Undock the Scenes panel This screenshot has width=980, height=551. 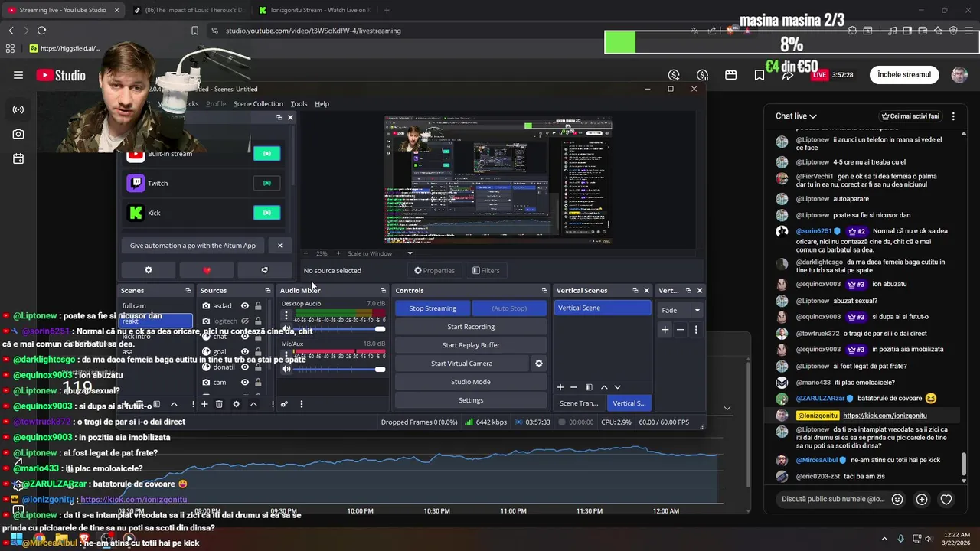click(188, 290)
